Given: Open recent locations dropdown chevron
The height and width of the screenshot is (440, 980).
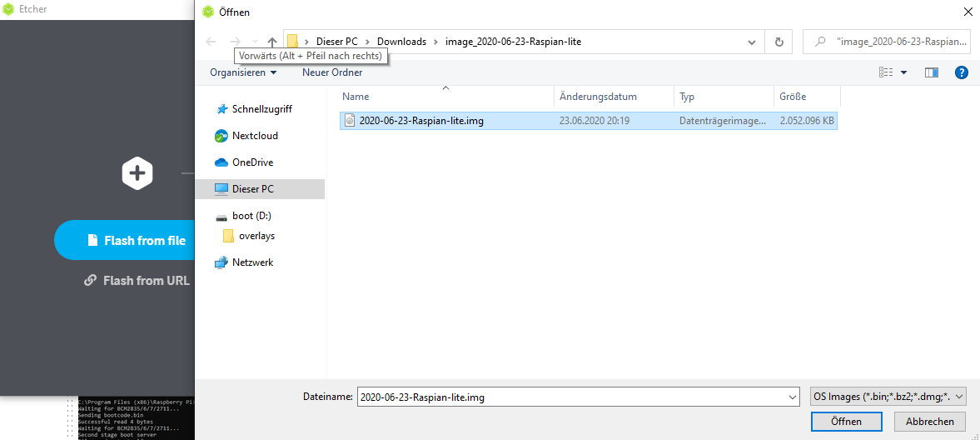Looking at the screenshot, I should tap(255, 42).
